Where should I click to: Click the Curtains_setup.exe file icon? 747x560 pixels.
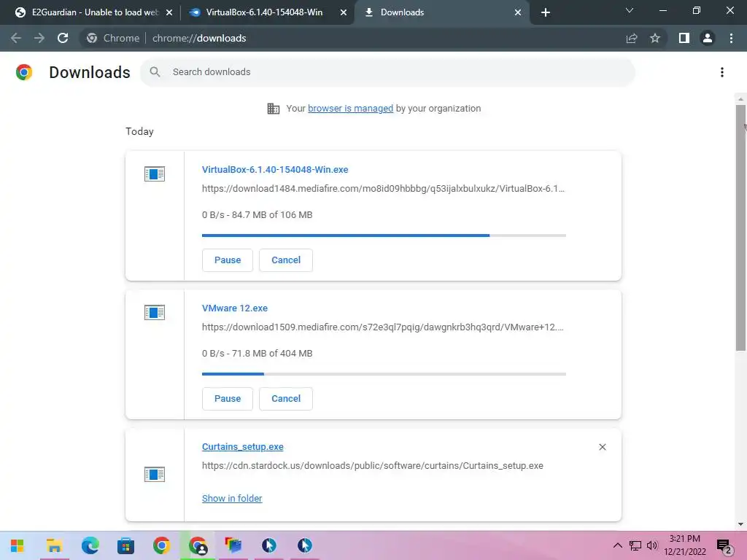click(155, 474)
